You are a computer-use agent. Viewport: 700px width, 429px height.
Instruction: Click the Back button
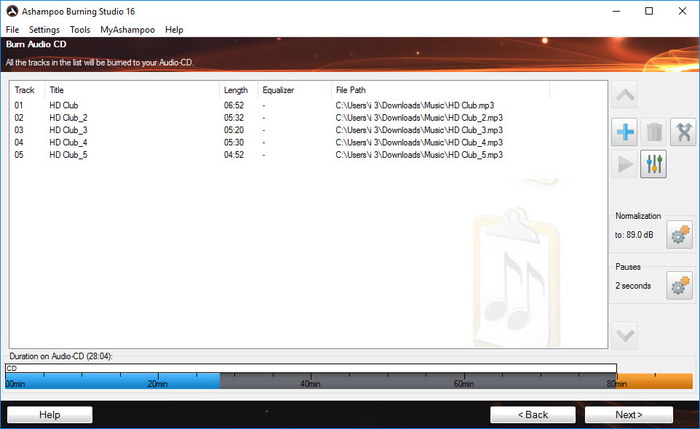coord(533,415)
